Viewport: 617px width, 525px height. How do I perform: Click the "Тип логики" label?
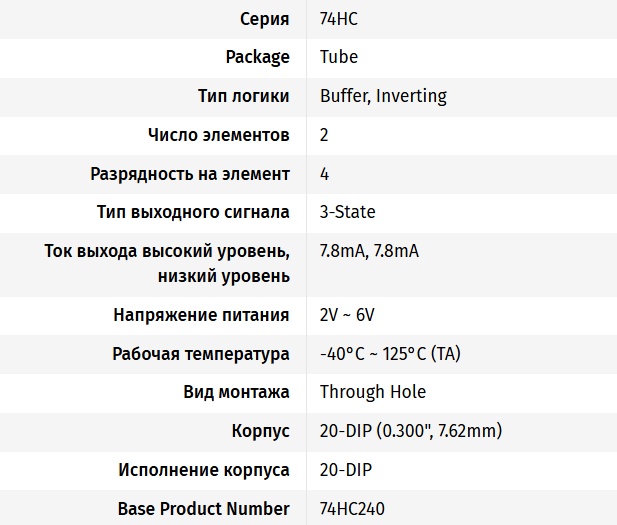244,96
